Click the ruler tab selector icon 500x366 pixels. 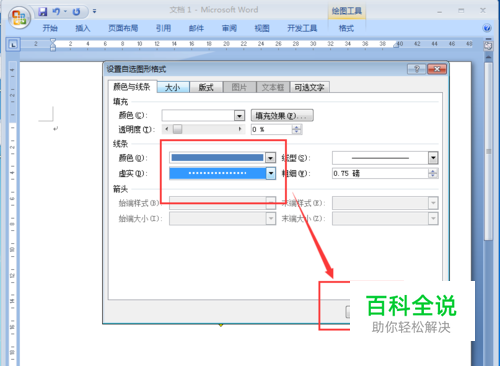13,44
